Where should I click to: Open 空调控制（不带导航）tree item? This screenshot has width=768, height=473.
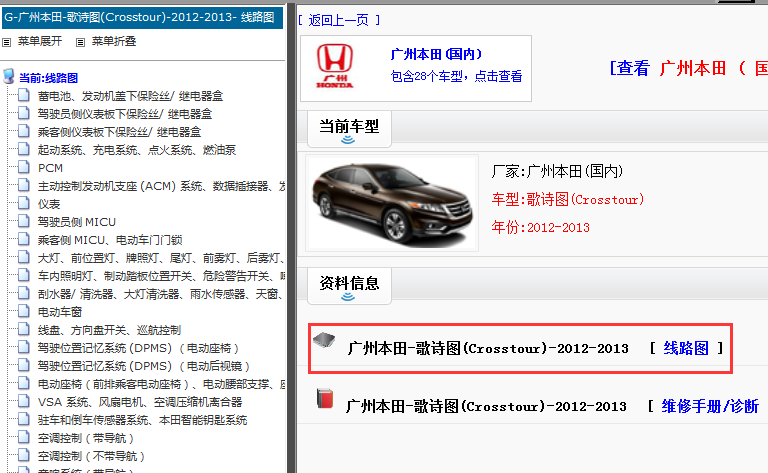(x=92, y=456)
